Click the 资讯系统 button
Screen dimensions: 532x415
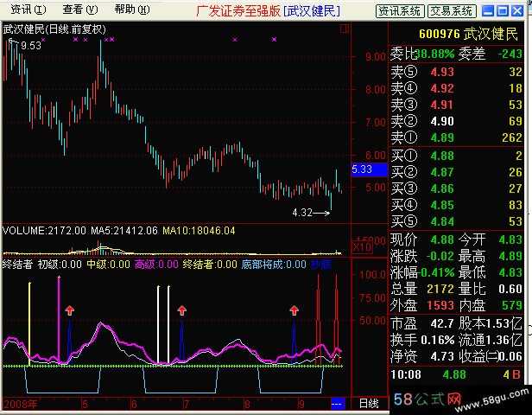[x=400, y=11]
